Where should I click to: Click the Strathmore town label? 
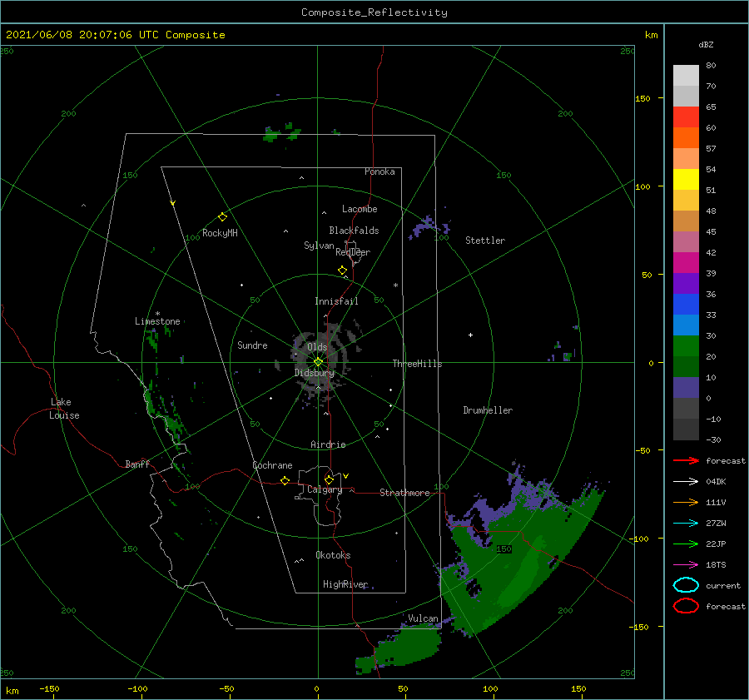pyautogui.click(x=404, y=493)
